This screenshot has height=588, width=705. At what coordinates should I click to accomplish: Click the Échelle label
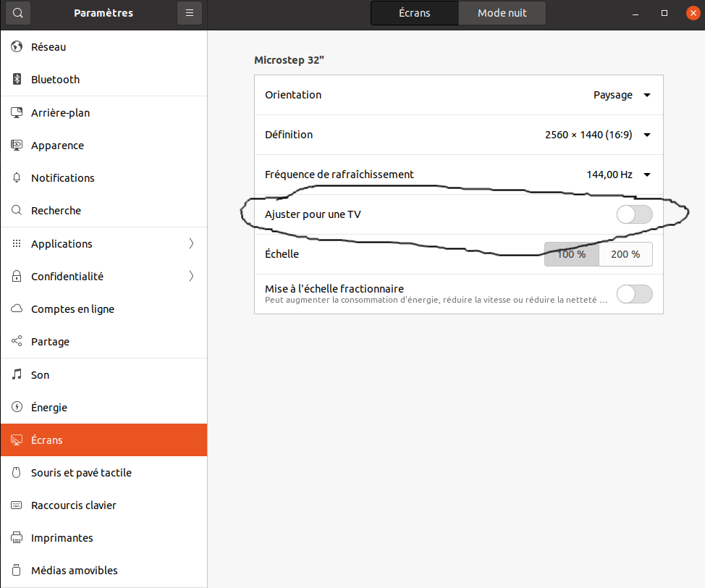(x=282, y=253)
